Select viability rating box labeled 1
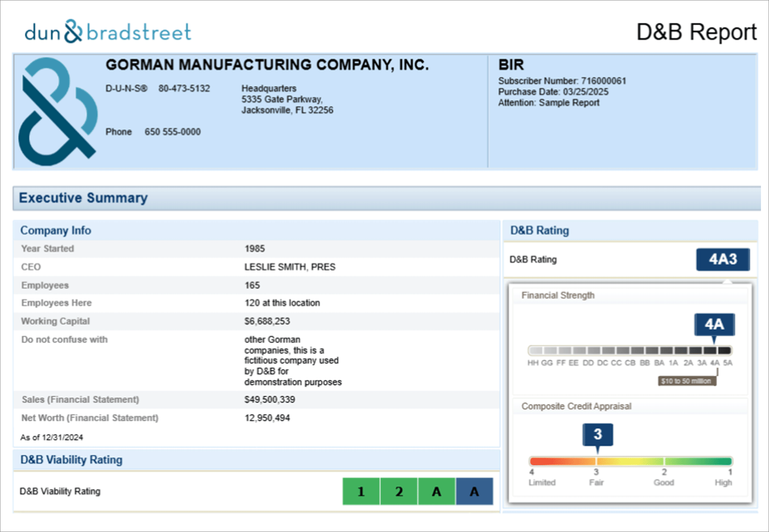Viewport: 769px width, 532px height. [361, 491]
